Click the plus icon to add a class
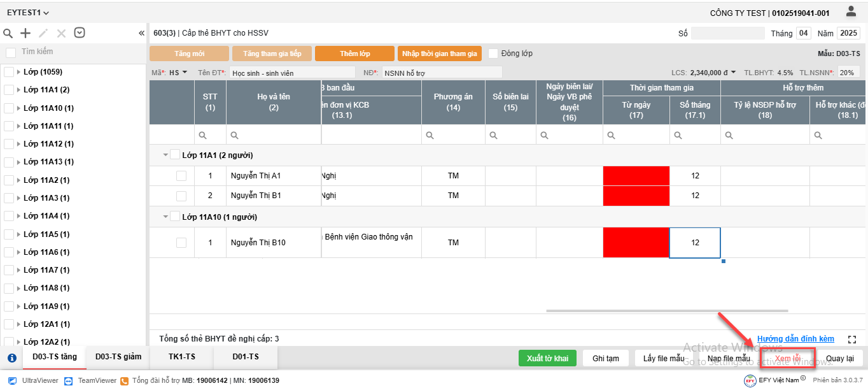The width and height of the screenshot is (868, 388). click(25, 33)
